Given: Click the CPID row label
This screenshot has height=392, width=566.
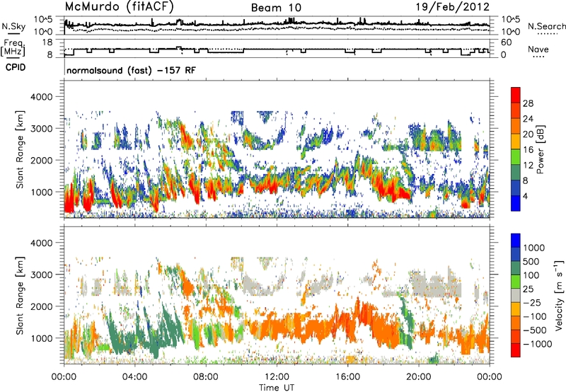Looking at the screenshot, I should point(16,67).
